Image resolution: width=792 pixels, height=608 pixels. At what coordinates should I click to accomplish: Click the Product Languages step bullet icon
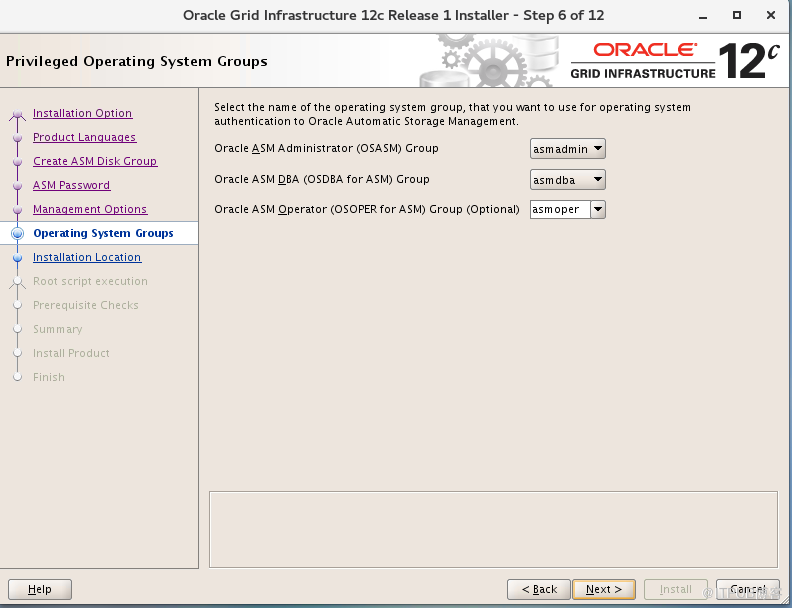tap(18, 137)
